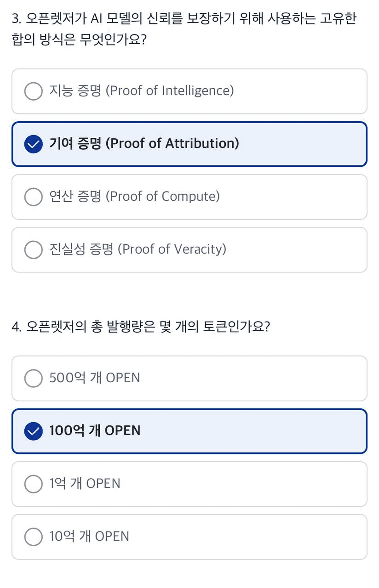
Task: Click the Korean text 기여 증명
Action: 75,143
